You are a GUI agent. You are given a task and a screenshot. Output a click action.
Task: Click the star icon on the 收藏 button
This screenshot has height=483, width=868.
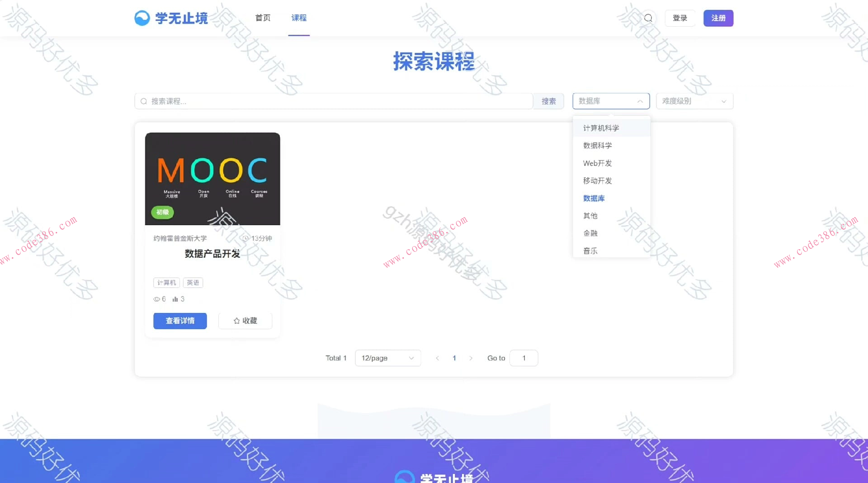tap(236, 321)
